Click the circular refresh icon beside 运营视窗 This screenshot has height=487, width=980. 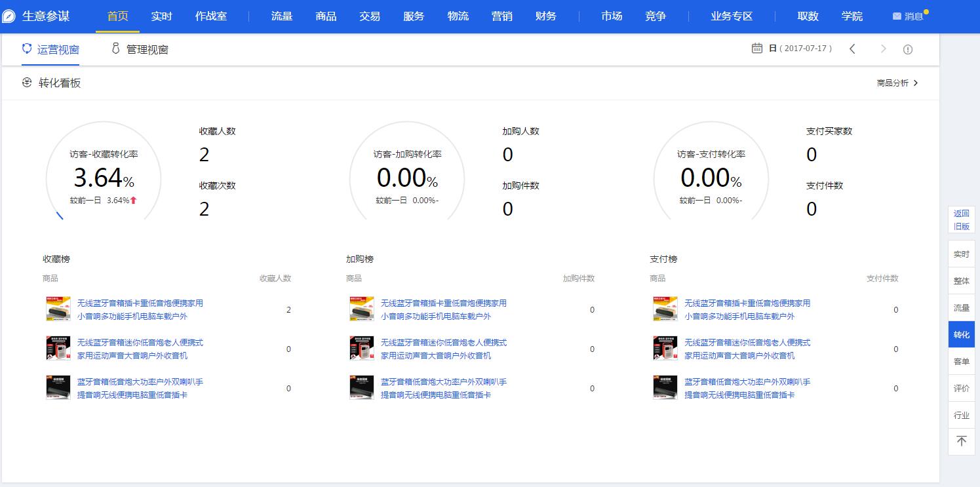pos(26,49)
